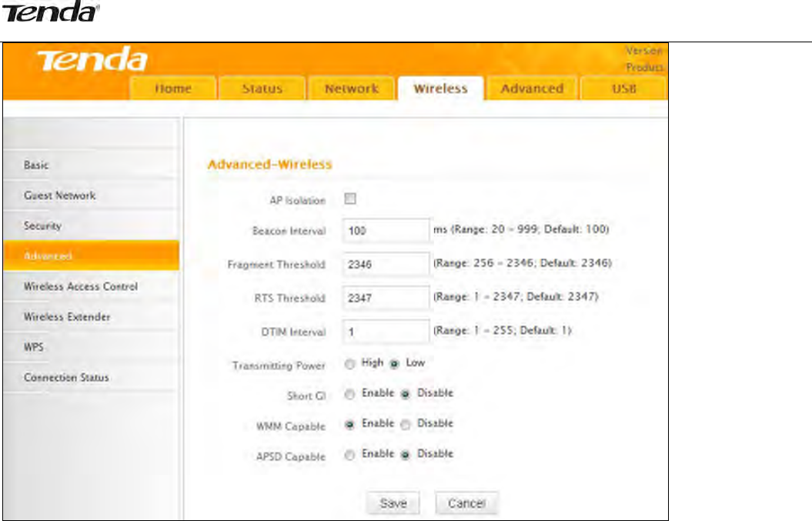Switch to the Status tab
The height and width of the screenshot is (521, 812).
262,89
